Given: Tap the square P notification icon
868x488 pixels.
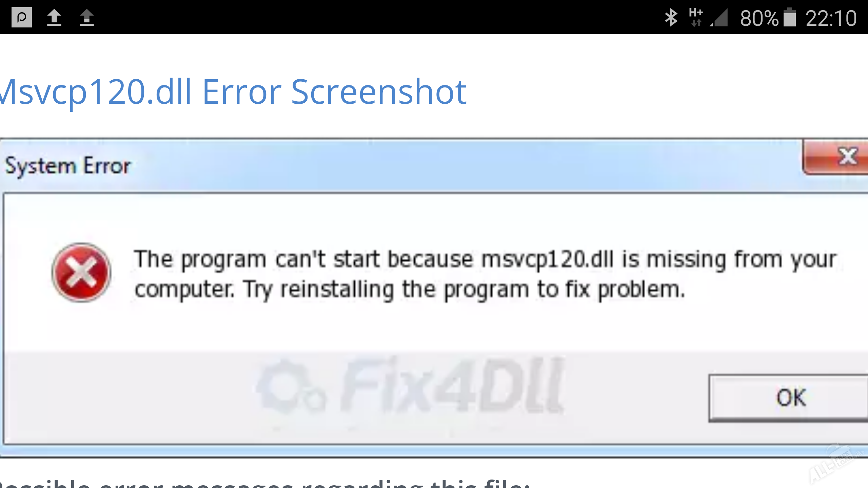Looking at the screenshot, I should 22,17.
